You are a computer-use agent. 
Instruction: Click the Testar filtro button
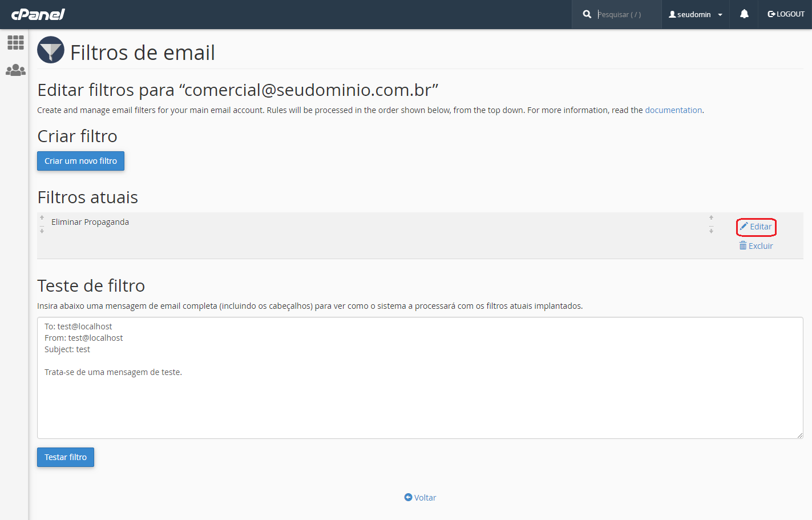coord(66,457)
